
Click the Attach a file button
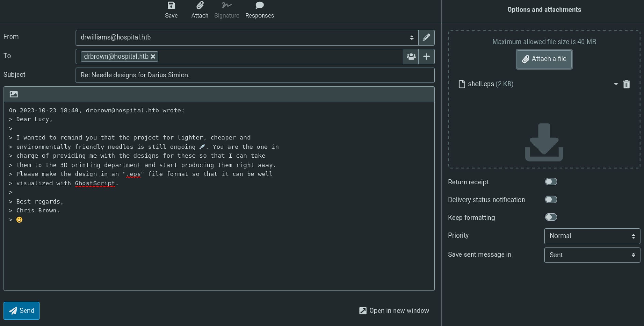(x=544, y=59)
